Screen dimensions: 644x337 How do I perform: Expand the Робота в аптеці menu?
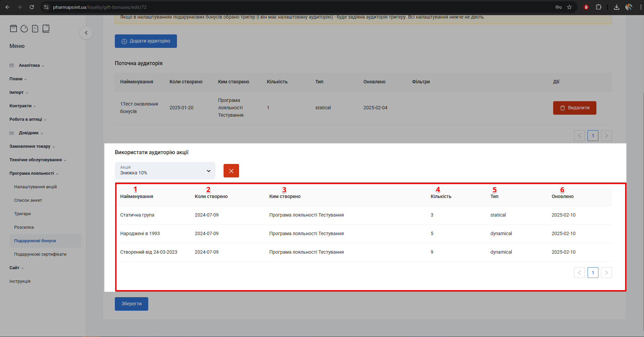[x=28, y=119]
